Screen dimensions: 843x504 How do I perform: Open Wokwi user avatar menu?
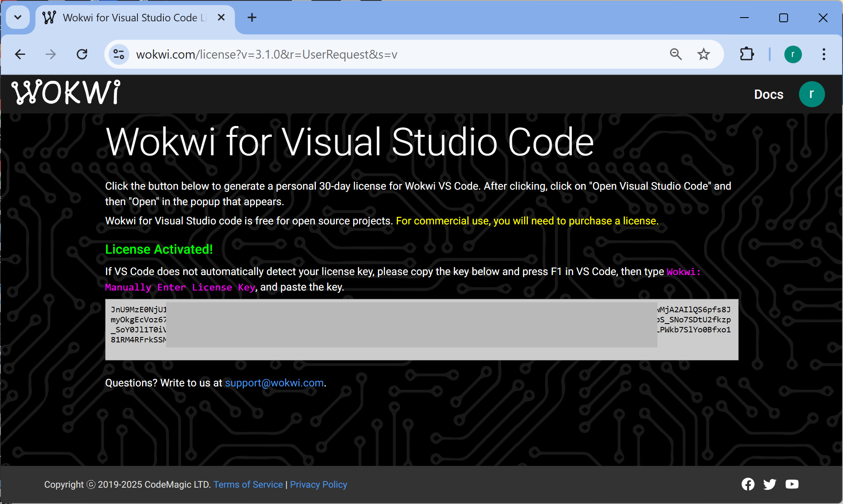tap(812, 94)
